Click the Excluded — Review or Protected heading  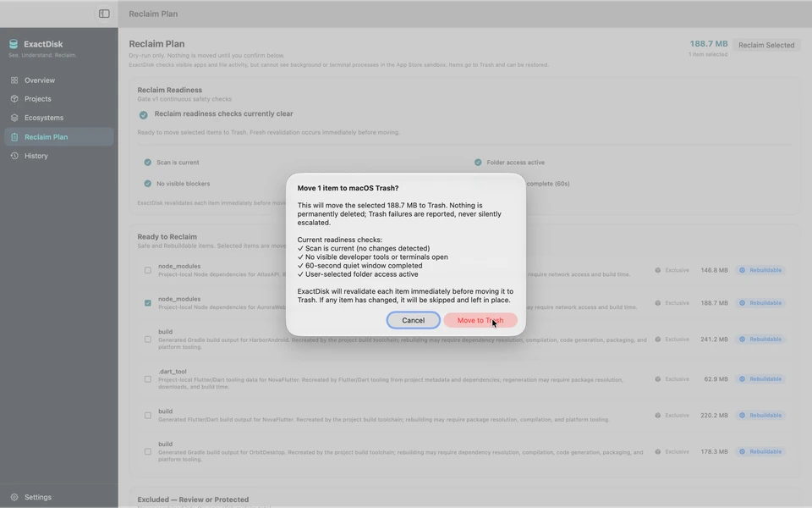pos(193,500)
